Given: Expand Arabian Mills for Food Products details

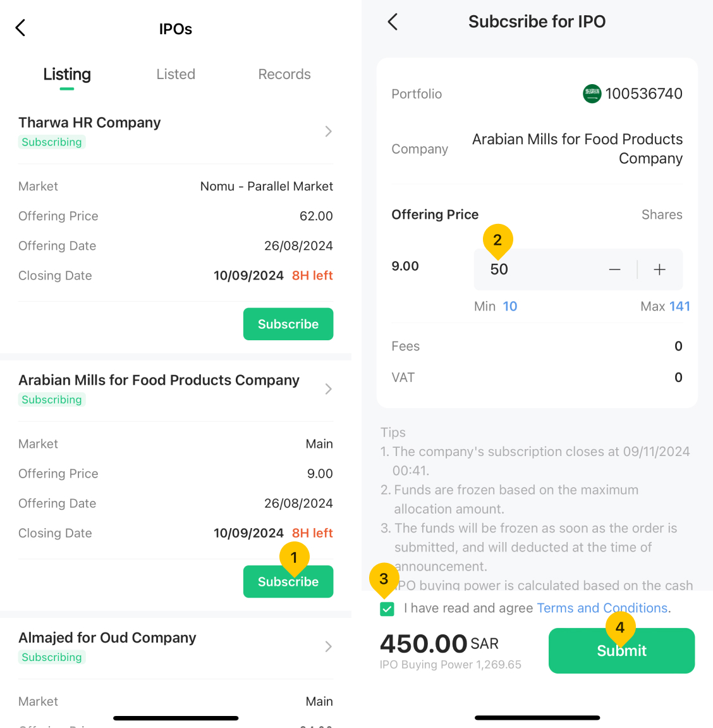Looking at the screenshot, I should 329,389.
